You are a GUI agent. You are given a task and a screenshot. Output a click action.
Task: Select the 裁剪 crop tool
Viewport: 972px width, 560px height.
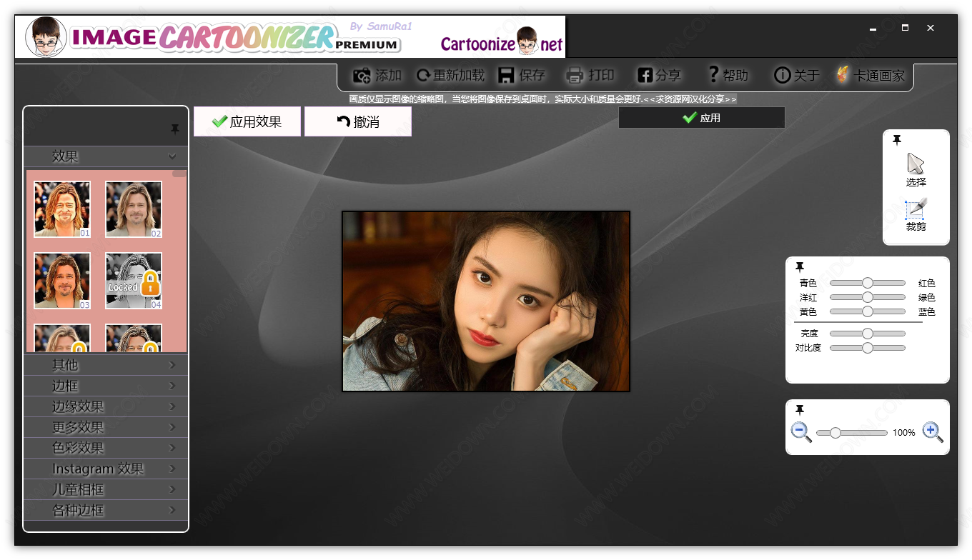(x=916, y=209)
